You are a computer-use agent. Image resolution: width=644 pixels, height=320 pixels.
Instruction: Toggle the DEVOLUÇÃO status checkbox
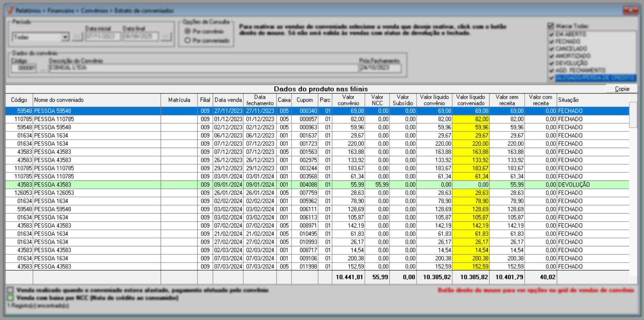pyautogui.click(x=552, y=63)
